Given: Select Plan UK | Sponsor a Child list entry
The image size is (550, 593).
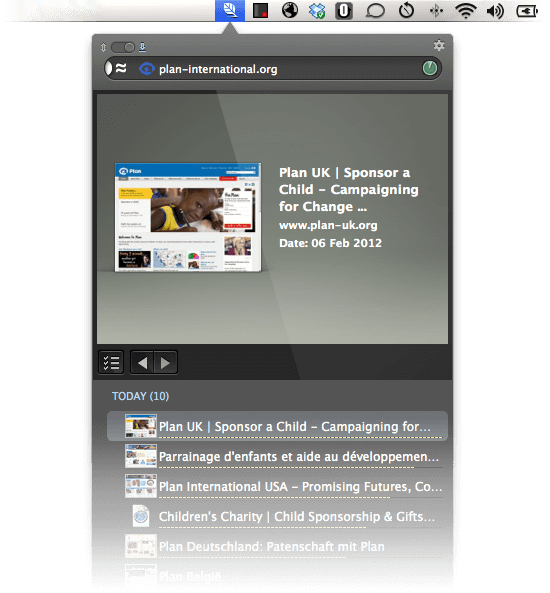Looking at the screenshot, I should point(277,426).
